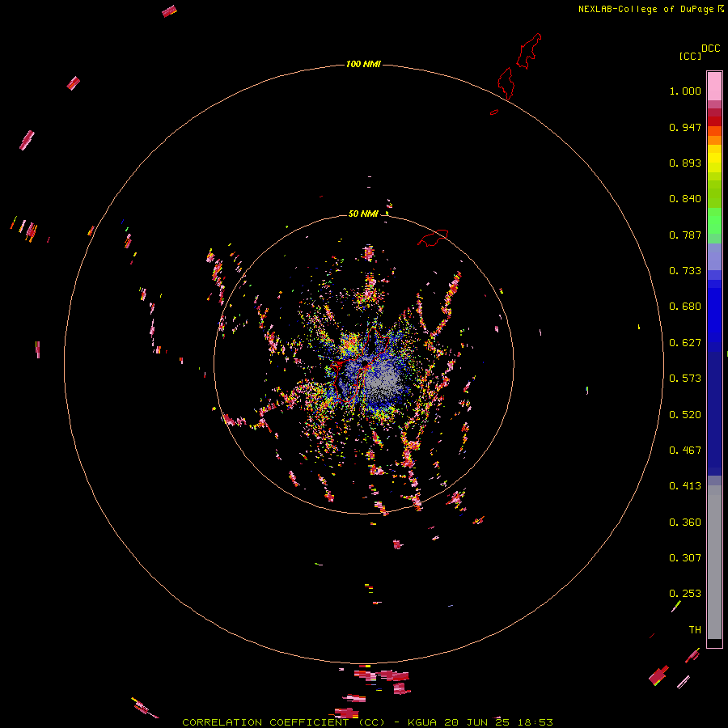The image size is (728, 728).
Task: Click the 0.627 scale value
Action: click(x=685, y=343)
